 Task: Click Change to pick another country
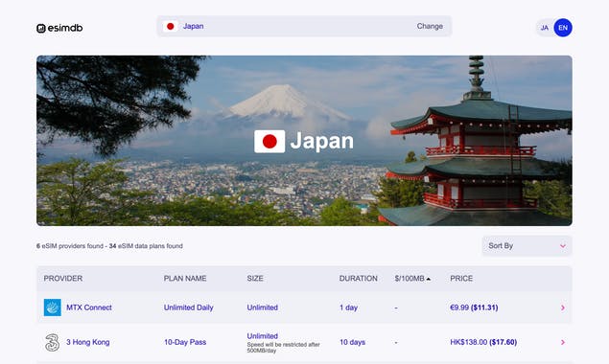tap(430, 26)
